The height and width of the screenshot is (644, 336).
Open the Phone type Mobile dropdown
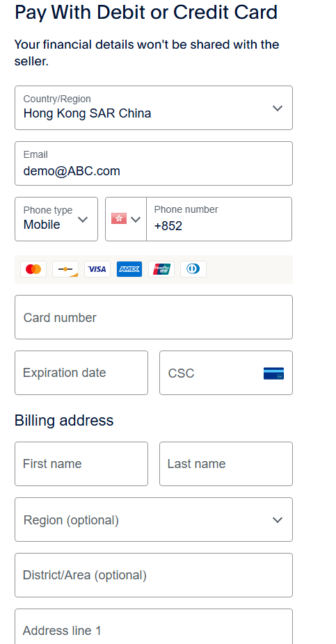click(56, 219)
